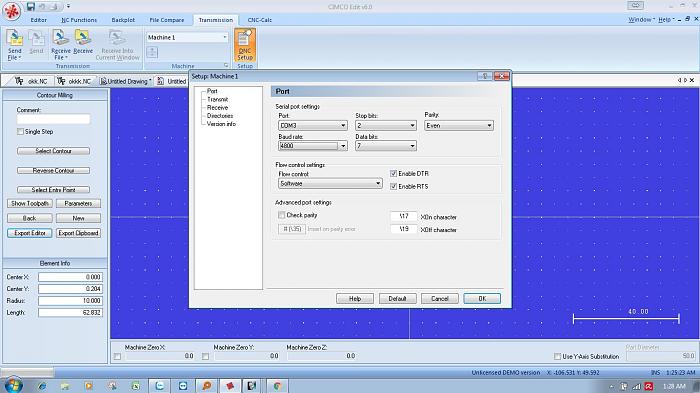Screen dimensions: 700x393
Task: Click the Machine group dialog launcher icon
Action: coord(226,66)
